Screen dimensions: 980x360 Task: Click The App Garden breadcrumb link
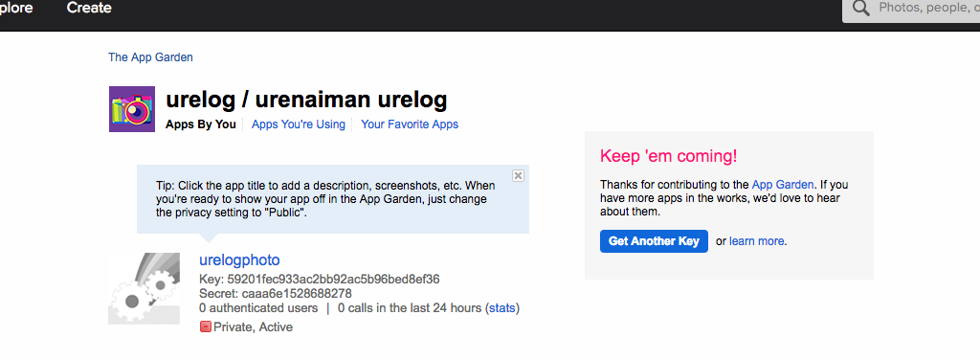click(x=150, y=57)
